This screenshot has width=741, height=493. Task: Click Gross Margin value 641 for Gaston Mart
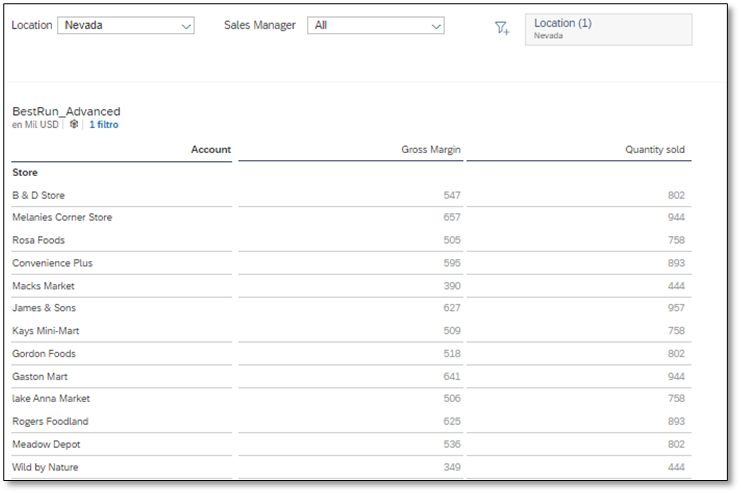point(452,377)
